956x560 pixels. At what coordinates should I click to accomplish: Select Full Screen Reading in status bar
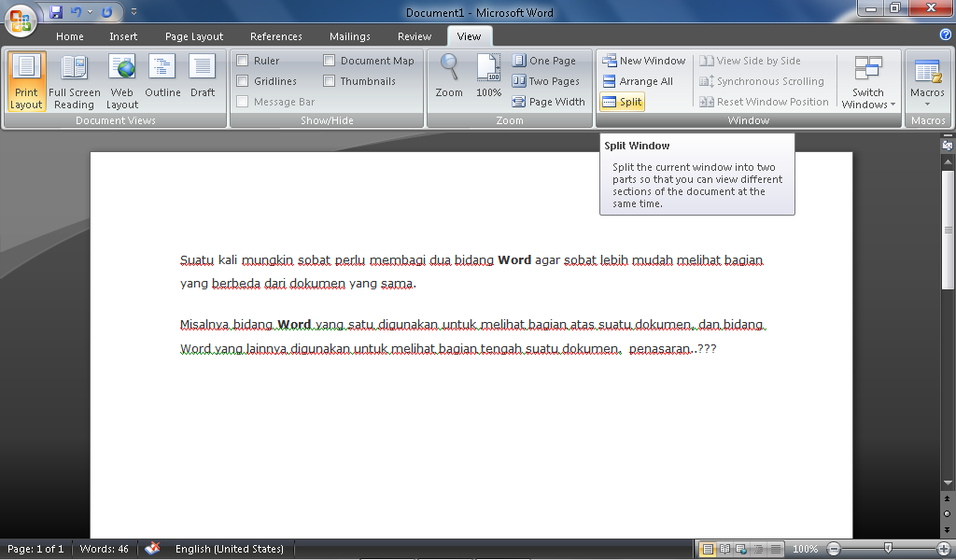[724, 549]
